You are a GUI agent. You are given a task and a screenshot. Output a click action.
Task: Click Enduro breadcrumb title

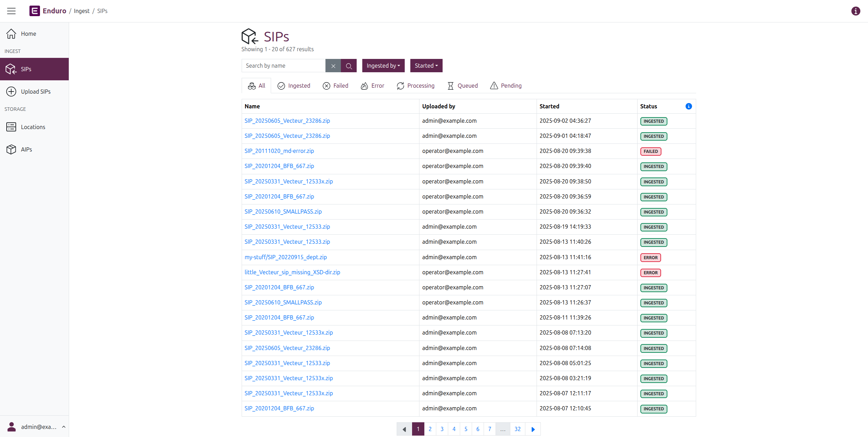54,11
